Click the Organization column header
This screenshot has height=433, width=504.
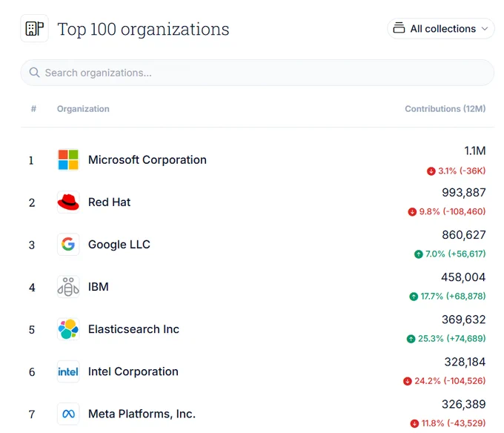pos(83,109)
